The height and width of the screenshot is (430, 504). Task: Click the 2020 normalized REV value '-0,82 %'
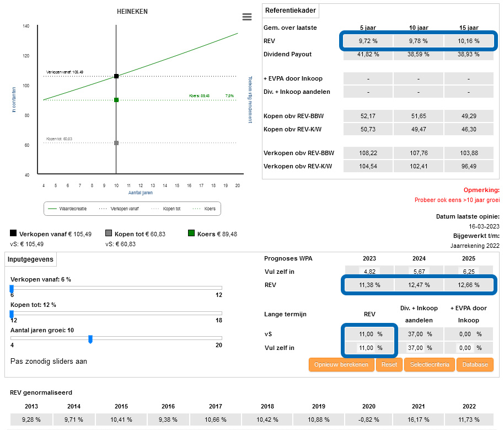tap(369, 420)
